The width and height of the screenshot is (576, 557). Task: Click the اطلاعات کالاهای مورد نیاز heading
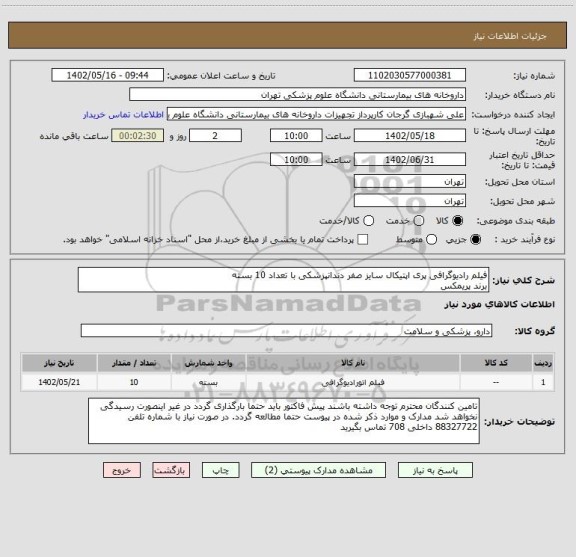[500, 305]
